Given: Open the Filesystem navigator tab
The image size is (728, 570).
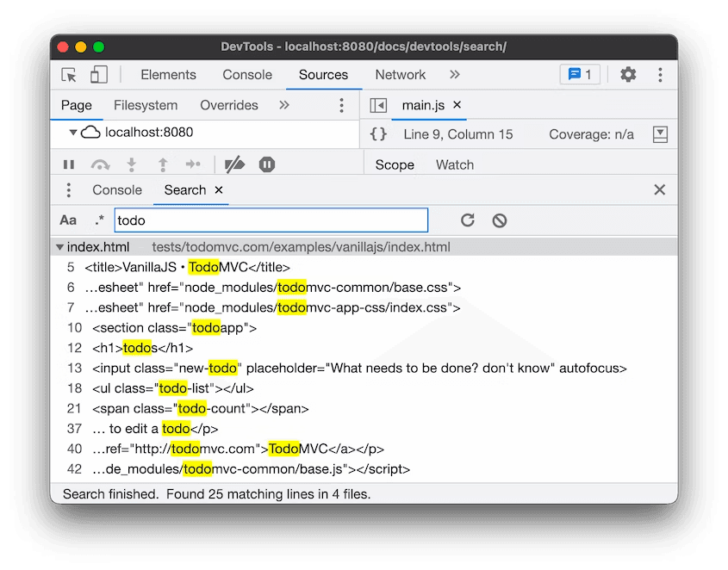Looking at the screenshot, I should pos(146,105).
